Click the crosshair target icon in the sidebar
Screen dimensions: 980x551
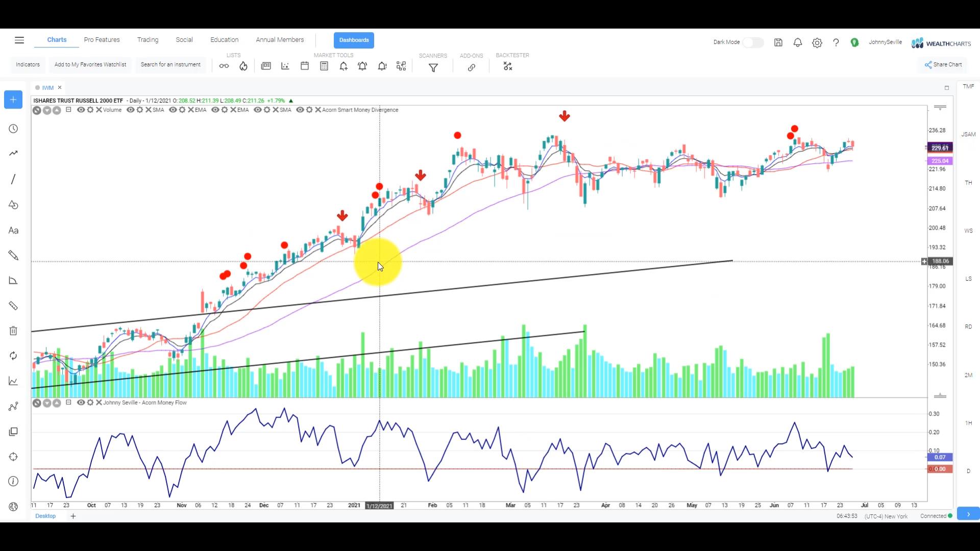14,457
